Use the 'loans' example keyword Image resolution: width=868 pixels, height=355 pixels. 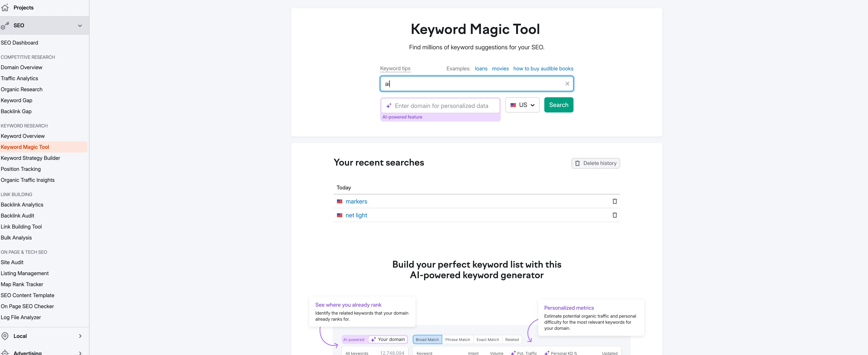coord(481,69)
